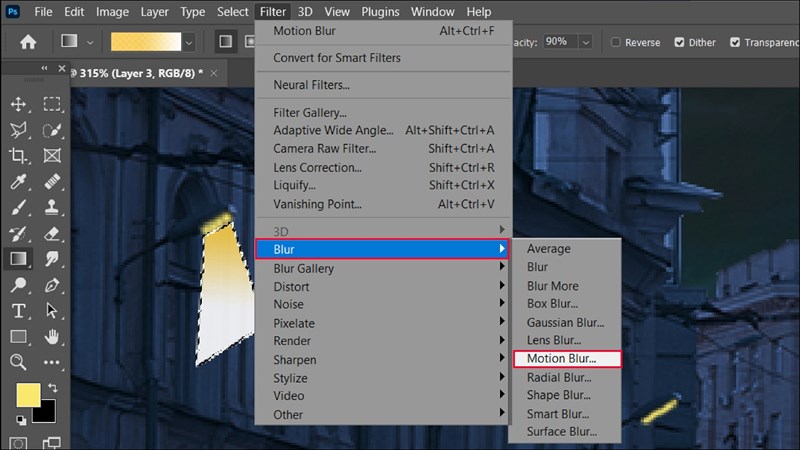
Task: Uncheck the Dither checkbox
Action: pyautogui.click(x=679, y=42)
